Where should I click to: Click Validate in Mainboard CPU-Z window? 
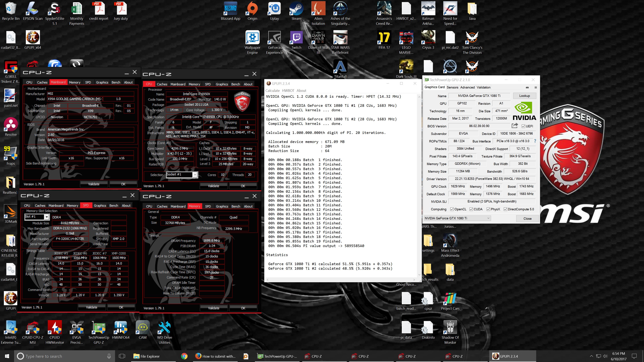94,184
